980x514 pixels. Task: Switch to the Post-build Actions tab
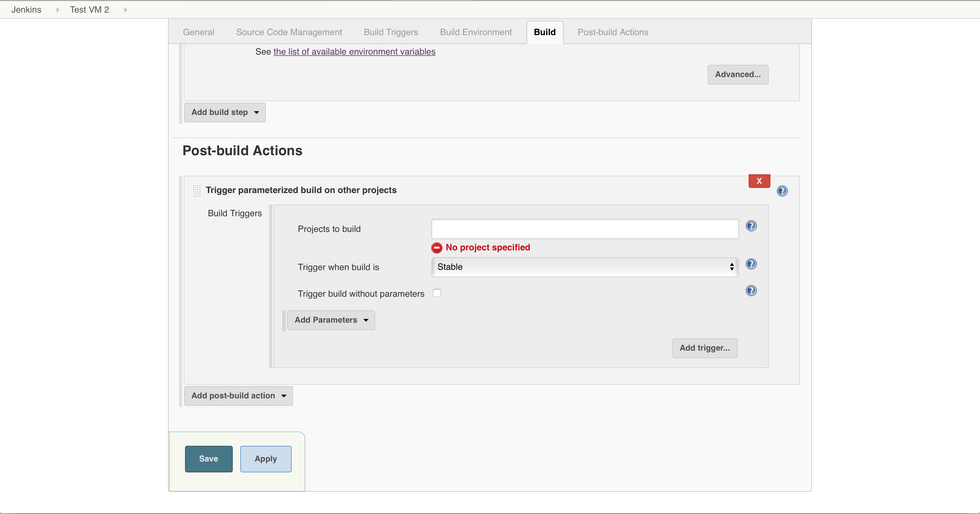tap(613, 32)
